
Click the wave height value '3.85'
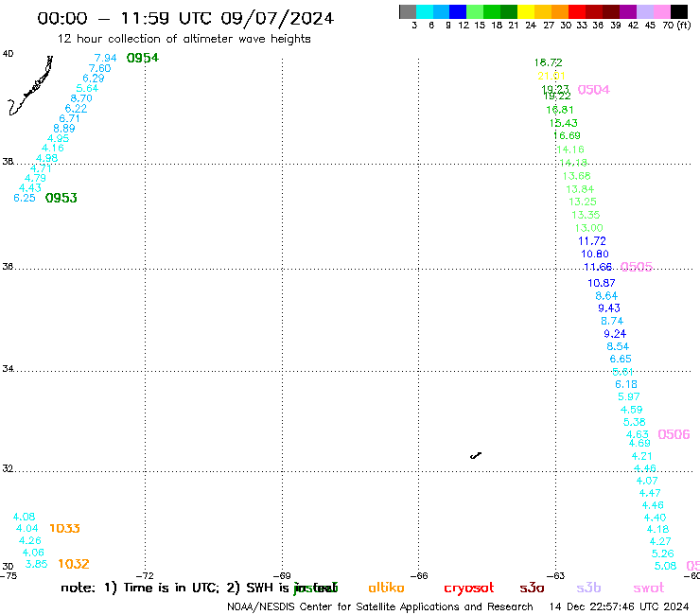[x=36, y=564]
